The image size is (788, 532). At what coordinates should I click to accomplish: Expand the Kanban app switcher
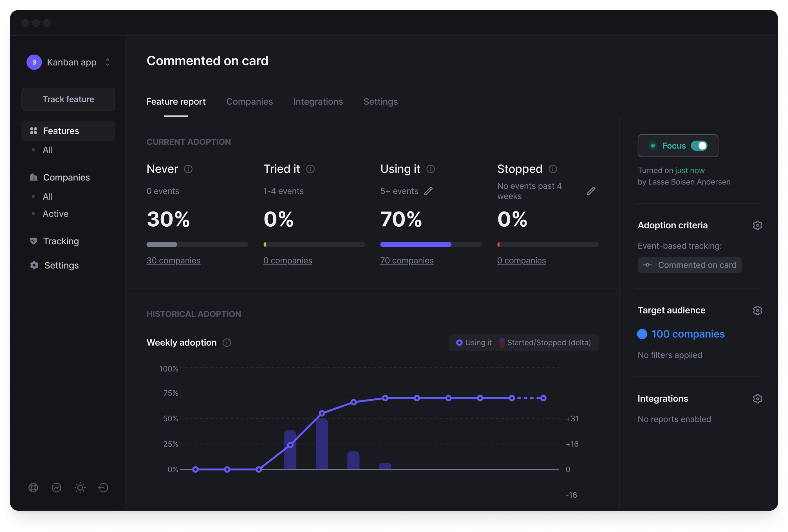point(107,62)
